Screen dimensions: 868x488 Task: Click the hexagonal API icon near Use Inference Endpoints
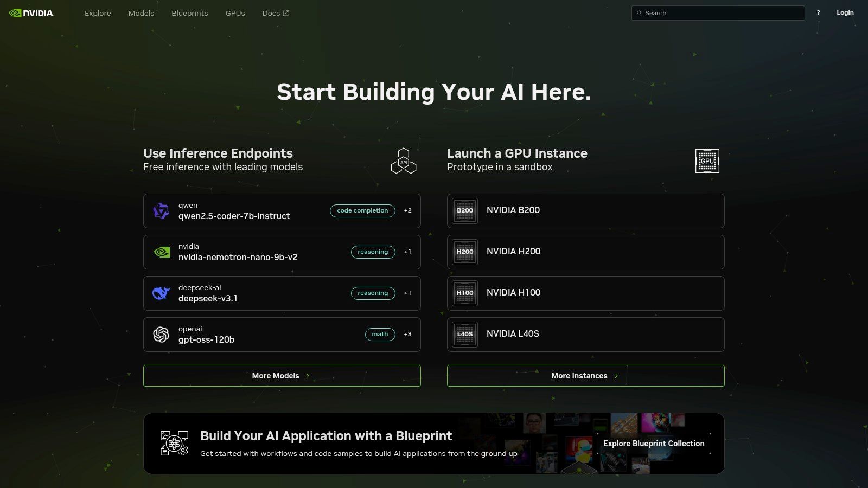click(x=403, y=160)
